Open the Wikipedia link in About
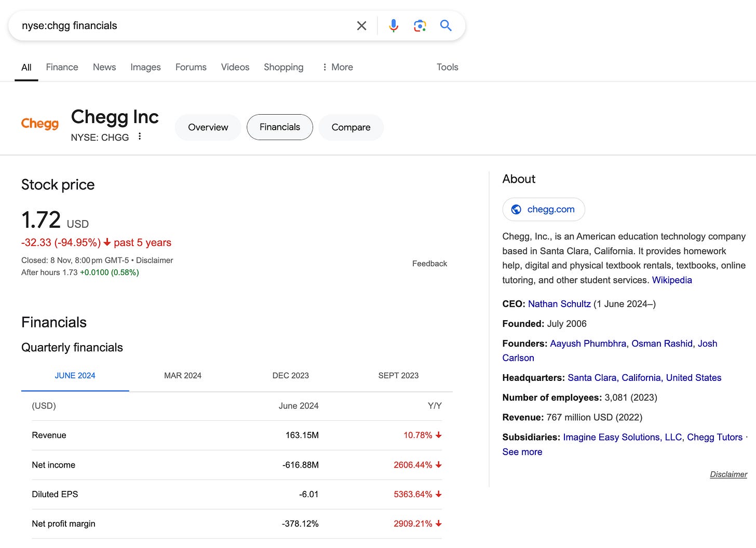 672,280
